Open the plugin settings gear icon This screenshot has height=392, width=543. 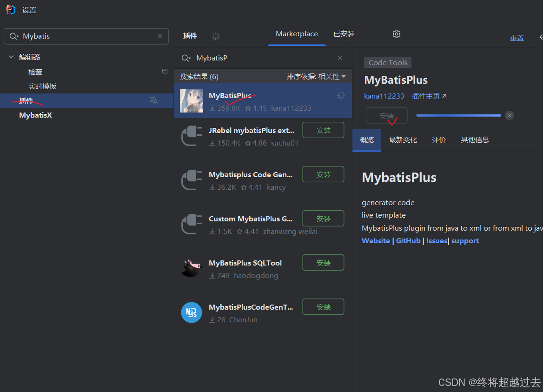397,34
